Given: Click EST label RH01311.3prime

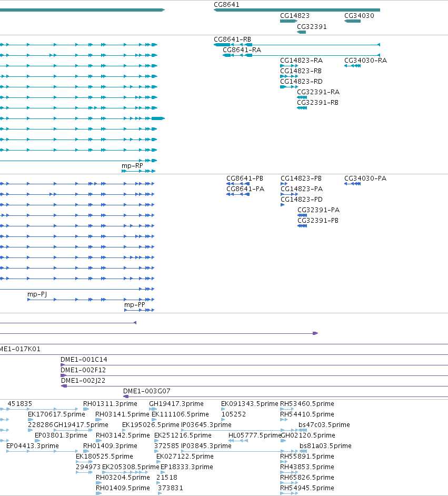Looking at the screenshot, I should tap(110, 404).
